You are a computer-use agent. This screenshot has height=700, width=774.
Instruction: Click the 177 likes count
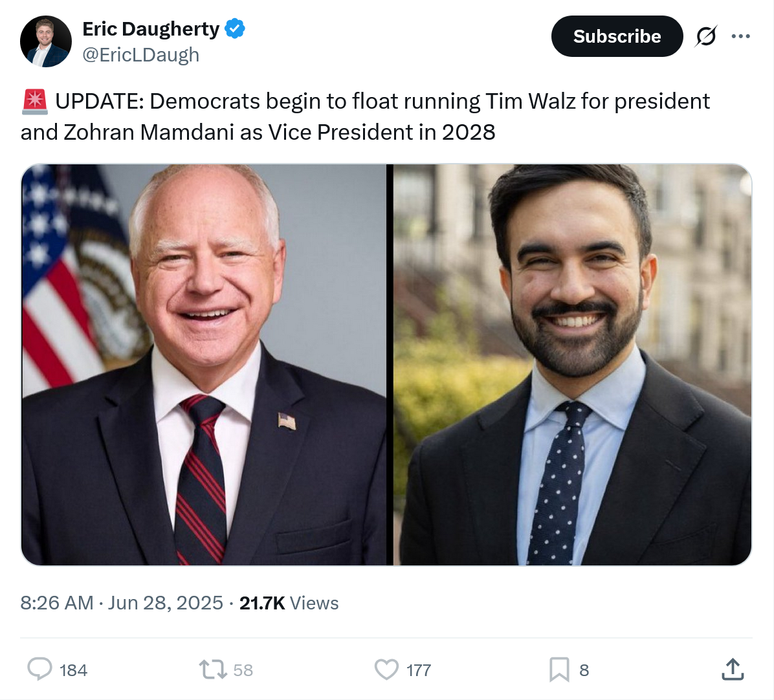419,670
